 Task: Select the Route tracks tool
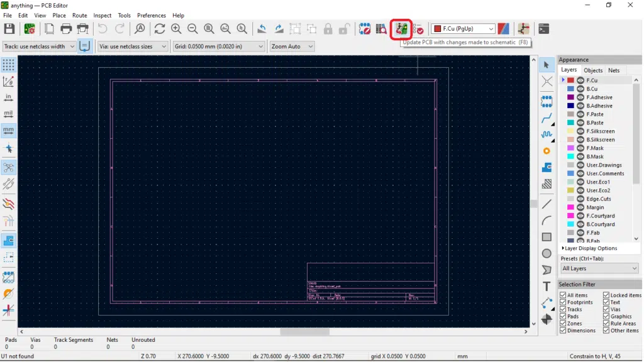tap(547, 119)
